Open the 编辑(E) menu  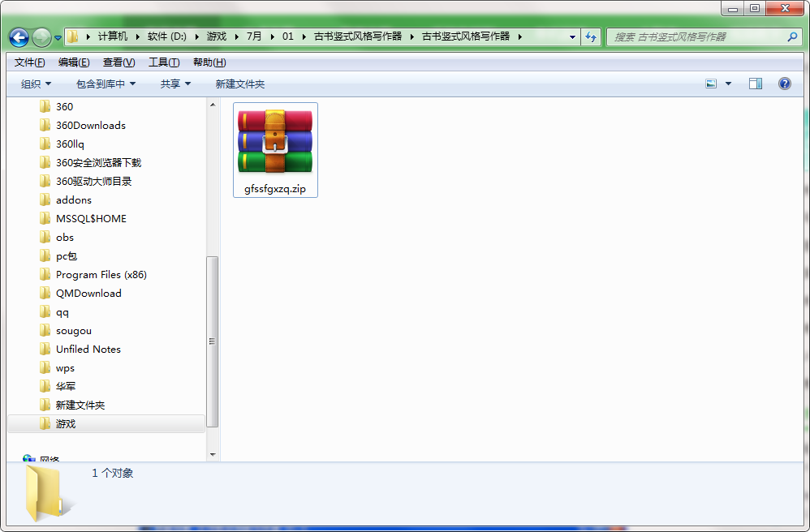click(x=74, y=62)
